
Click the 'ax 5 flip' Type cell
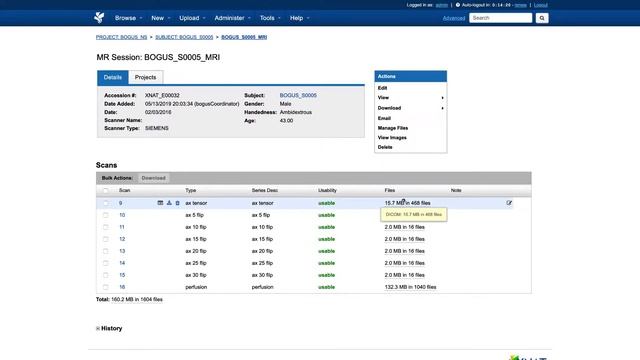[x=194, y=215]
